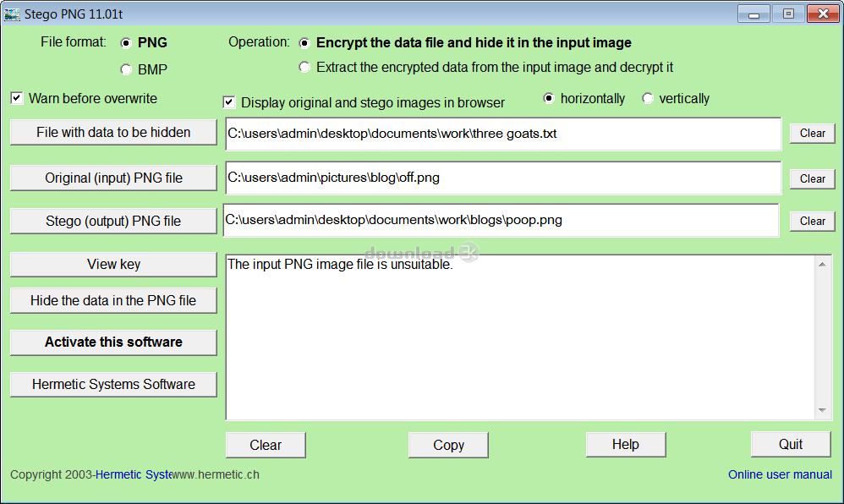Uncheck Display original and stego images in browser
Image resolution: width=844 pixels, height=504 pixels.
click(x=229, y=102)
